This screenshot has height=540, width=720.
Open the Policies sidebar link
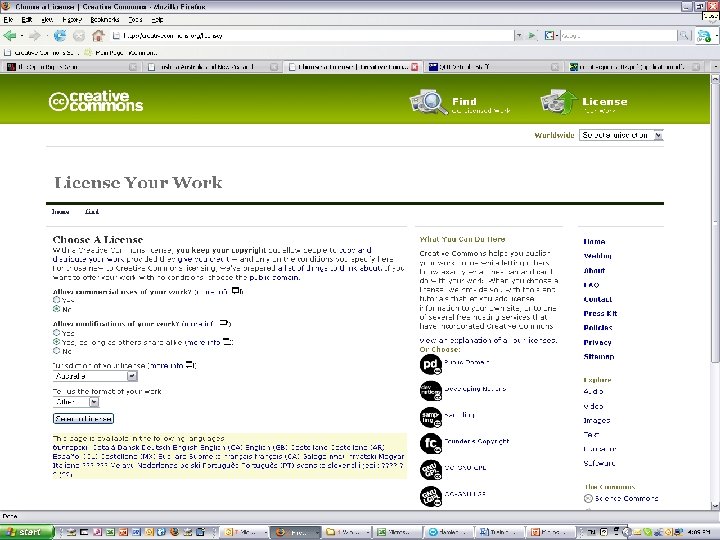click(x=597, y=327)
